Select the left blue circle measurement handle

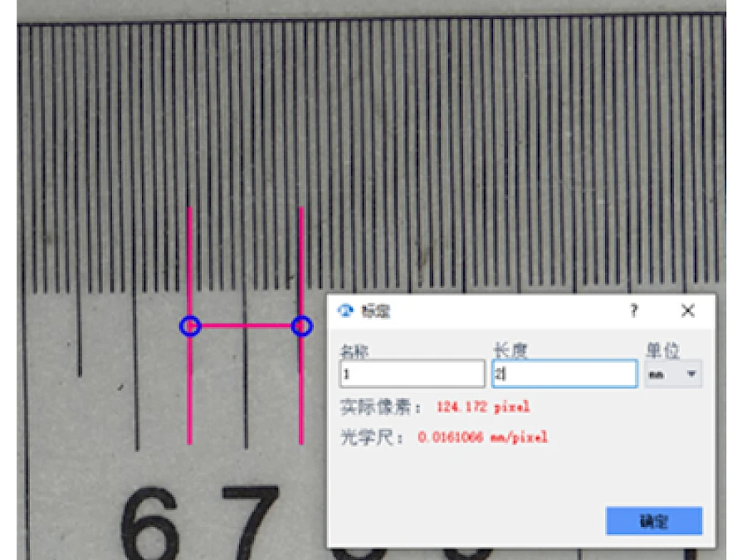190,327
